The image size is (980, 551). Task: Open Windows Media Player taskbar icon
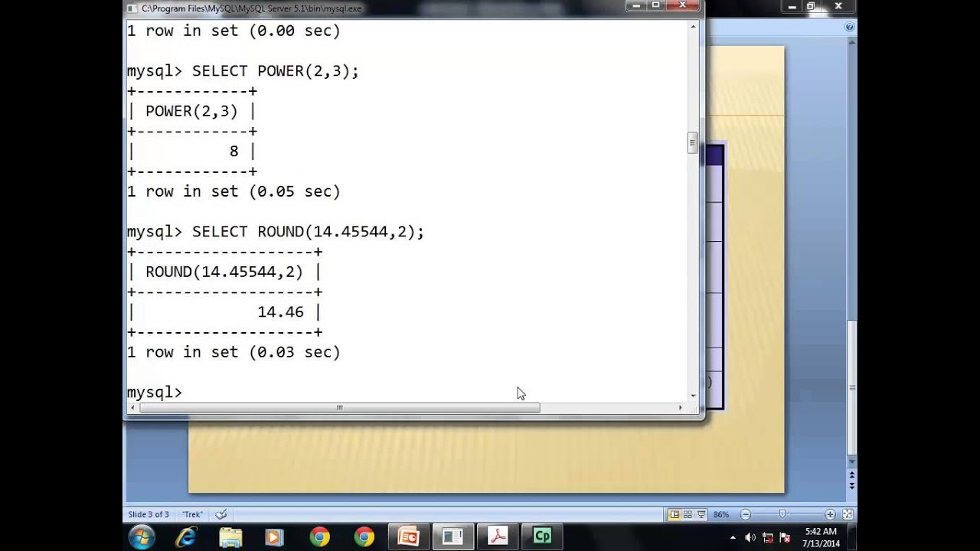[274, 537]
